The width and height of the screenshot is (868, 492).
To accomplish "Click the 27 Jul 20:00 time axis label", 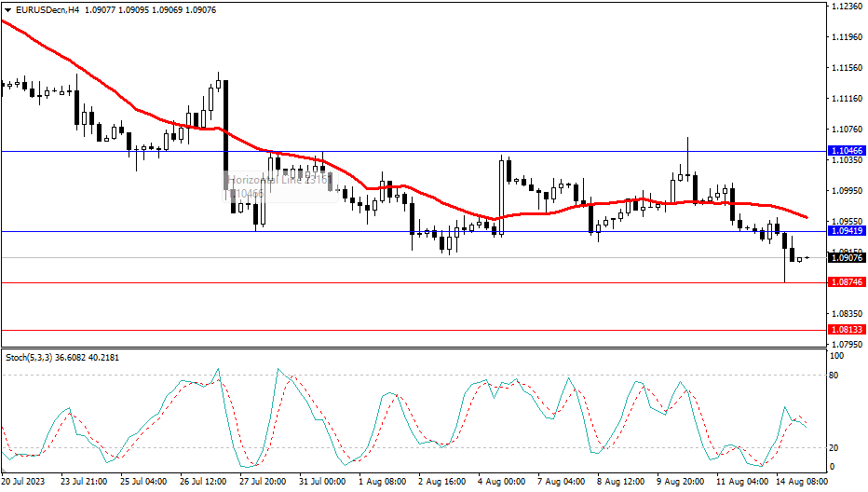I will pos(264,482).
